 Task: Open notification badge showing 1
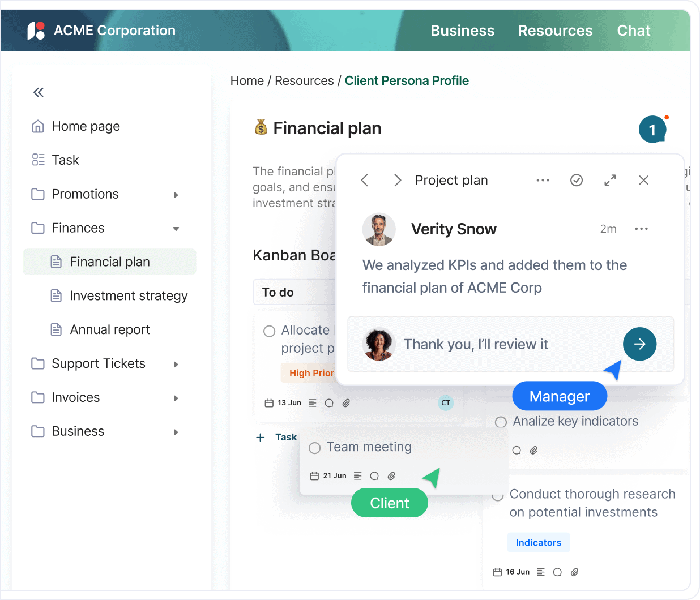click(652, 129)
